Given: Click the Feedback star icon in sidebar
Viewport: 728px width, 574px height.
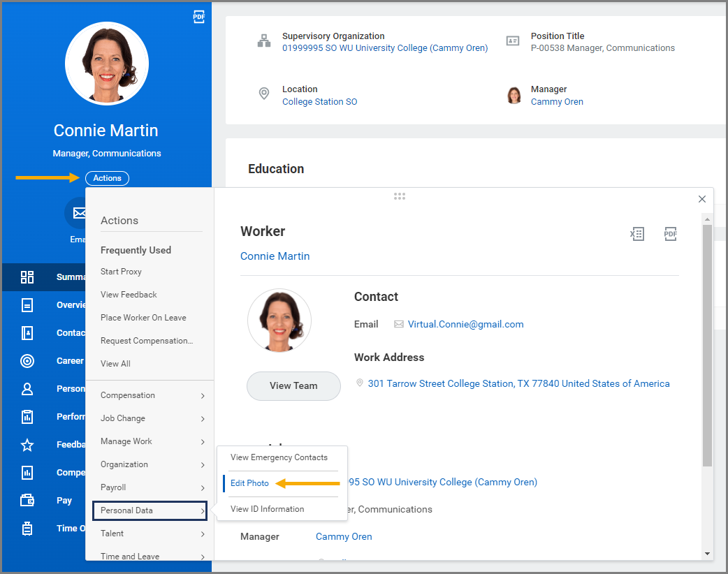Looking at the screenshot, I should tap(27, 445).
